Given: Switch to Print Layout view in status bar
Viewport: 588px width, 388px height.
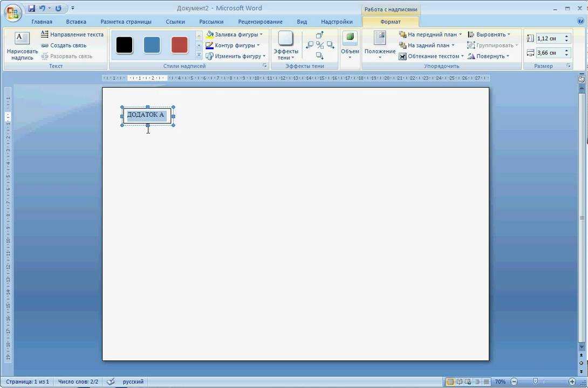Looking at the screenshot, I should tap(450, 382).
